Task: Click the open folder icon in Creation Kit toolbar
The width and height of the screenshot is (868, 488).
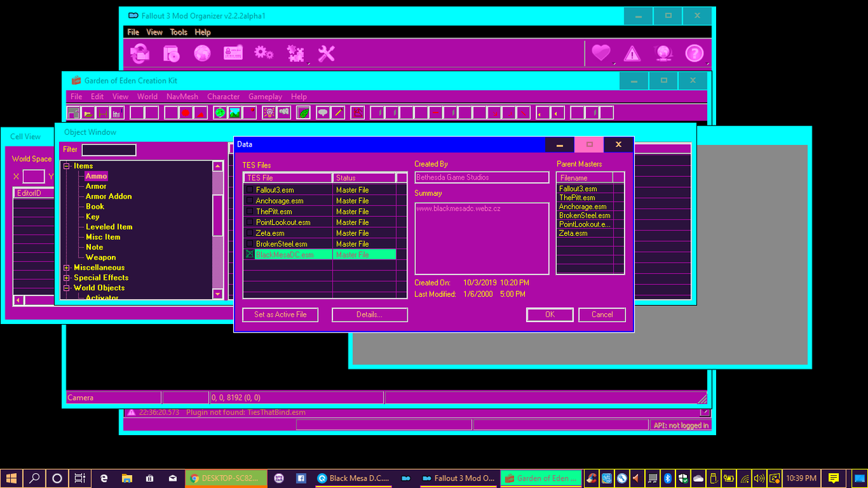Action: [x=88, y=113]
